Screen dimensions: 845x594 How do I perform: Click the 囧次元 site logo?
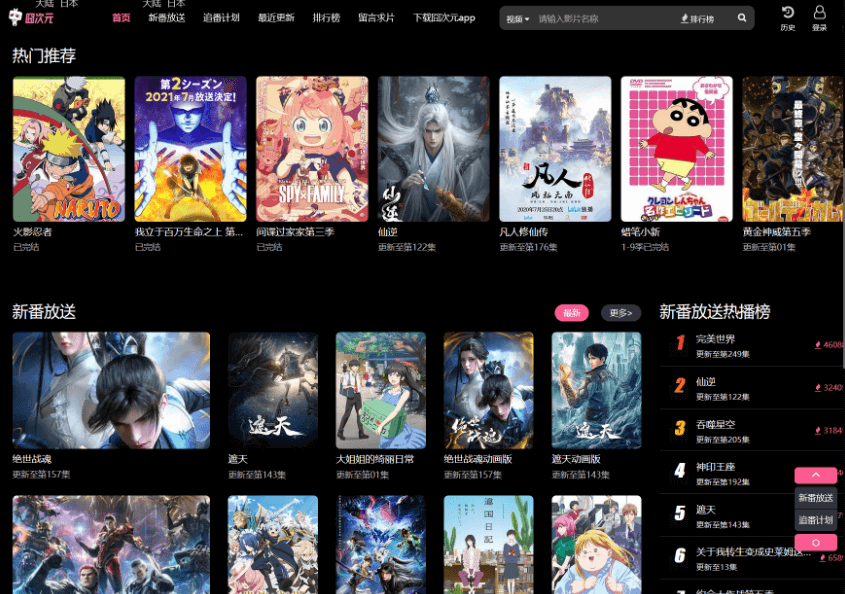(31, 18)
